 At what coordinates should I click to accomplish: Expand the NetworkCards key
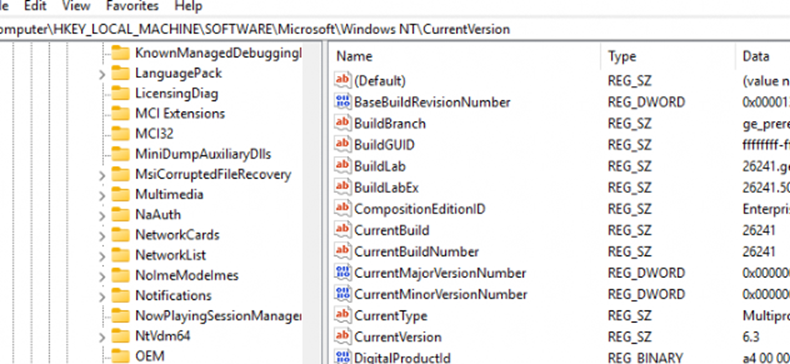pos(102,236)
